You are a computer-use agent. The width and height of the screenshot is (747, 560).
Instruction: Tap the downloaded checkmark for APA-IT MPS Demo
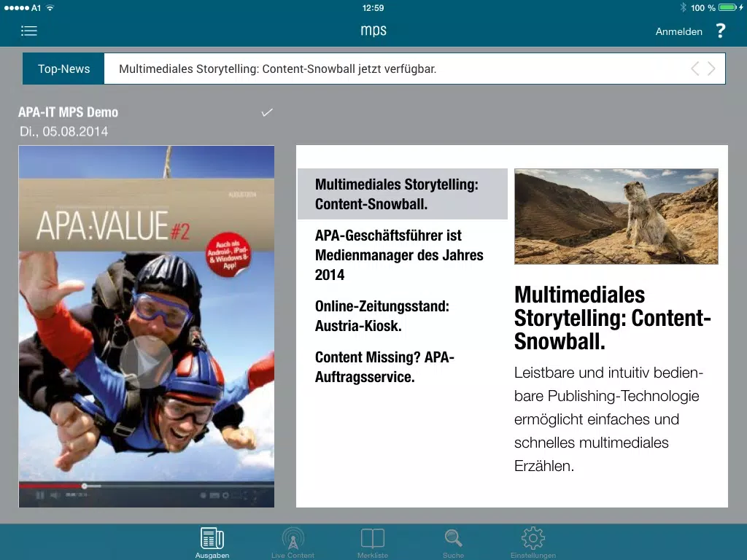click(x=267, y=112)
